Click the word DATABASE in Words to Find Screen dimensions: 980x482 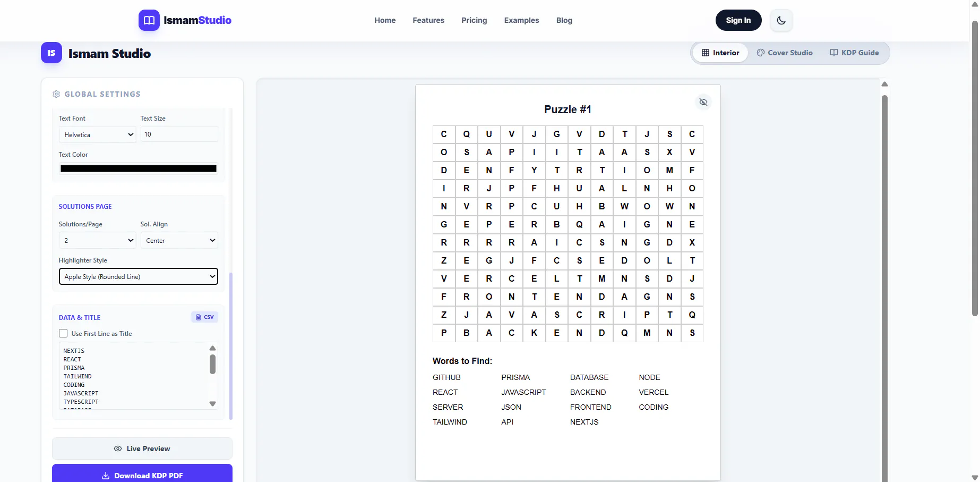tap(589, 377)
